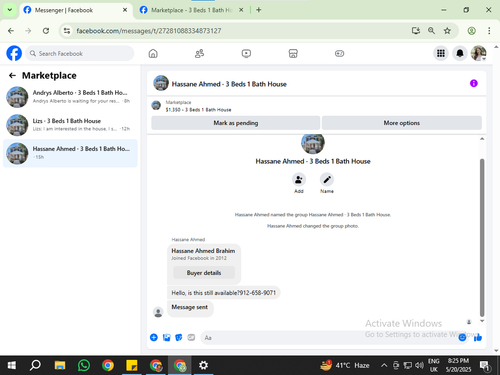
Task: Select the Hassane Ahmed conversation in the list
Action: [x=70, y=153]
